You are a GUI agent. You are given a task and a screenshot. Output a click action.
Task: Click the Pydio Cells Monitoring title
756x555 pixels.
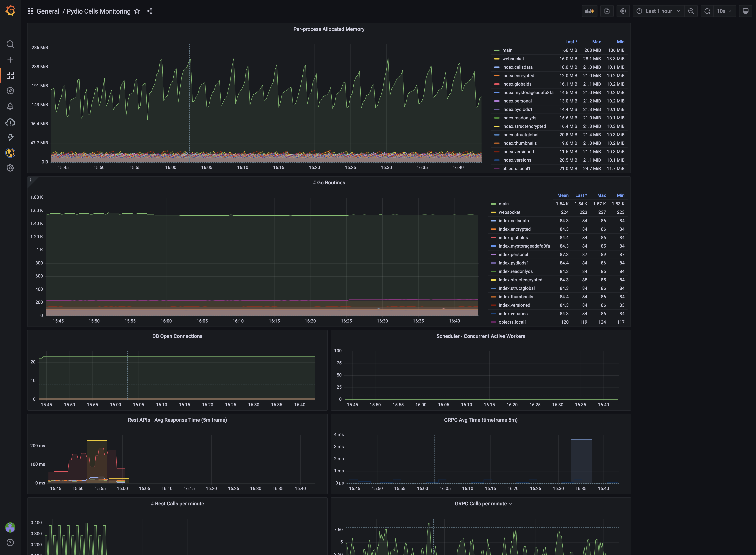tap(98, 11)
